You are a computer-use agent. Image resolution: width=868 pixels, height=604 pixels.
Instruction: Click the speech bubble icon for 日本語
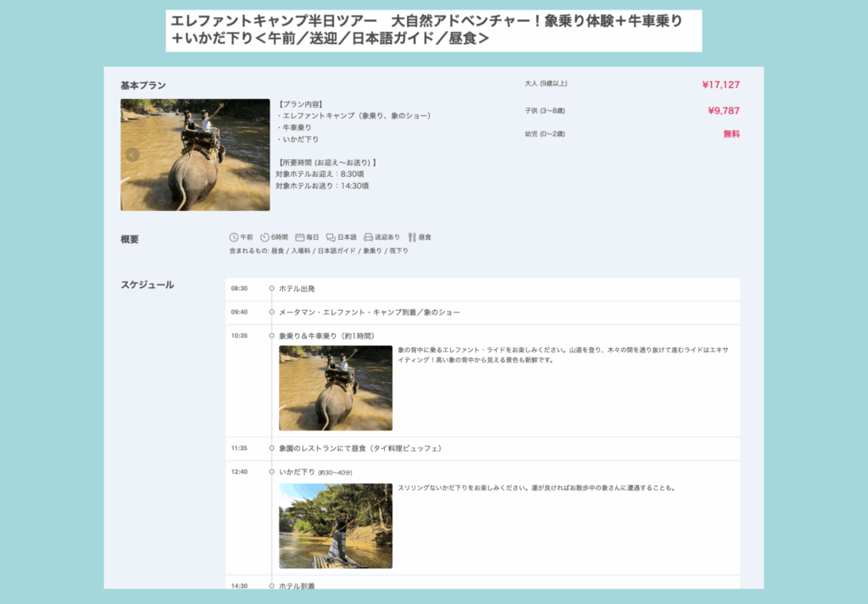331,237
